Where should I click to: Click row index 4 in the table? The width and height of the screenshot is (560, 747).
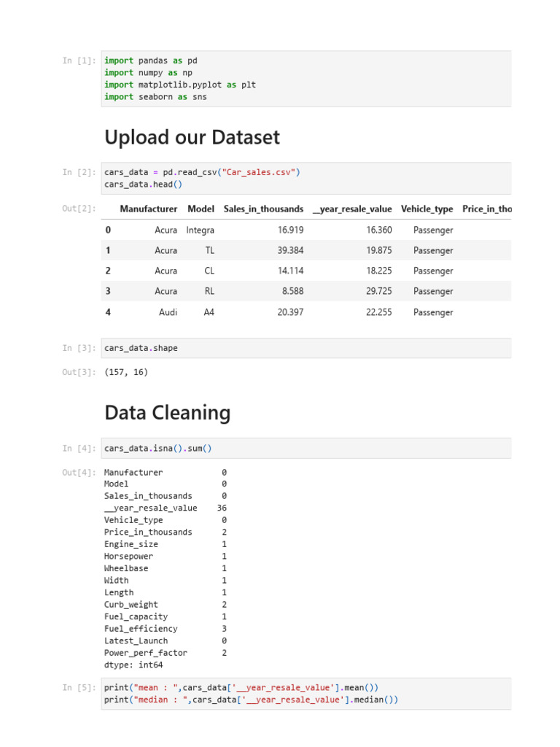[x=108, y=312]
